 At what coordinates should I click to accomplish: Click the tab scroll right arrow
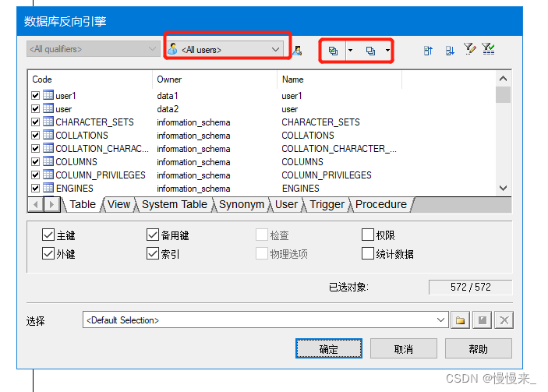point(51,204)
